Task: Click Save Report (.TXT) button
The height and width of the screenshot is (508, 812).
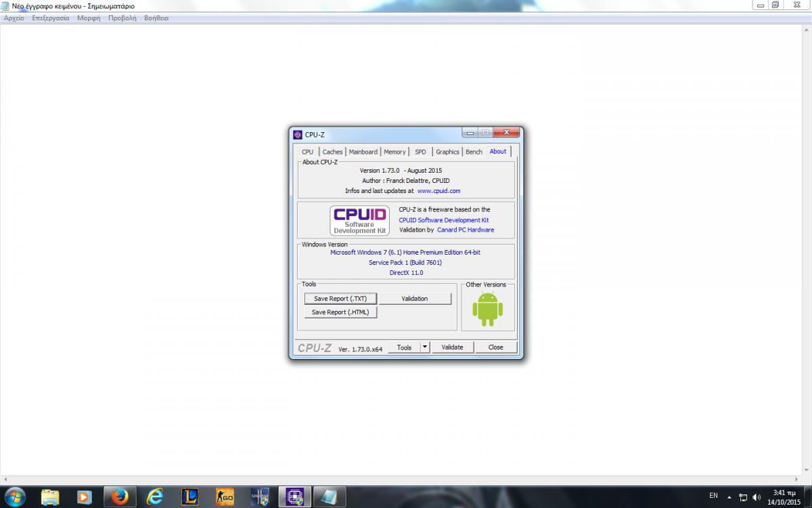Action: click(x=340, y=299)
